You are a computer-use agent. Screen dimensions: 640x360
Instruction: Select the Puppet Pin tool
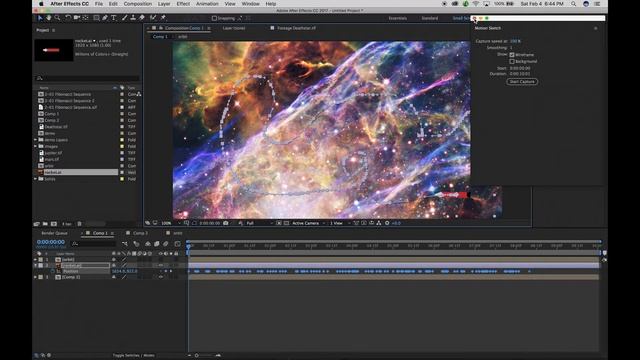[163, 18]
